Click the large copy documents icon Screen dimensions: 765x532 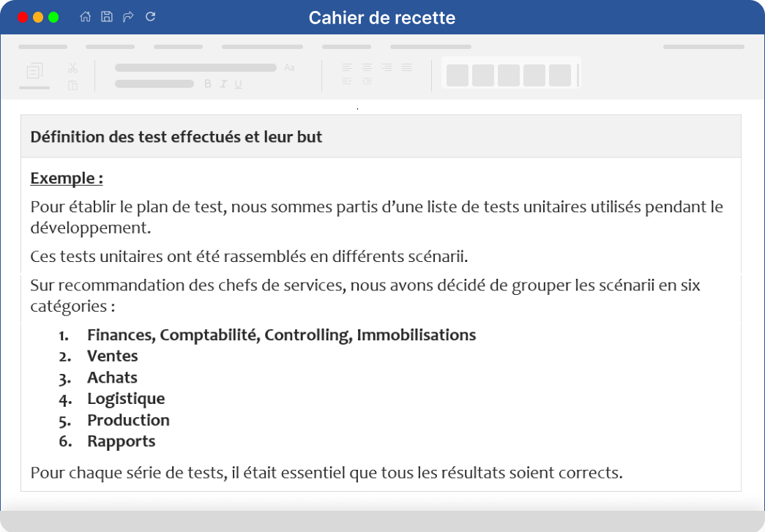pos(34,71)
